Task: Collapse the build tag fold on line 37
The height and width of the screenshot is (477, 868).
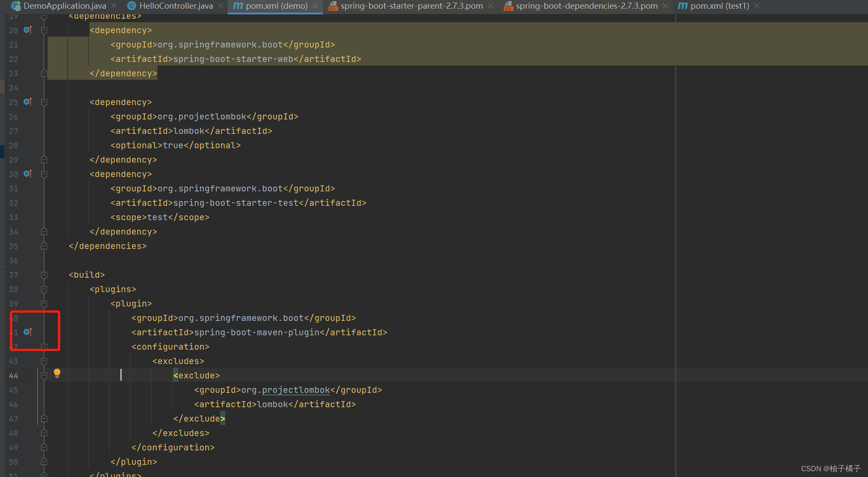Action: tap(44, 275)
